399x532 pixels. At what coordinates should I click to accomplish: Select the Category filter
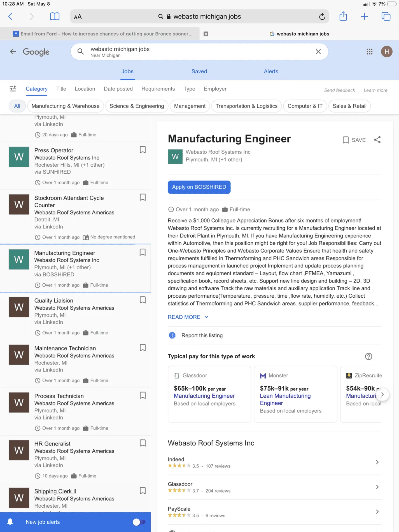click(x=37, y=89)
